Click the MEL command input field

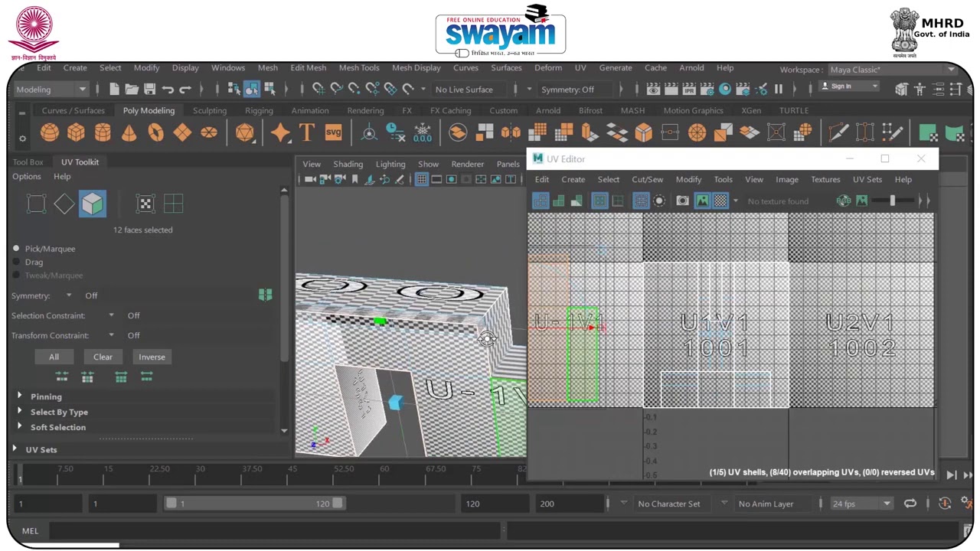coord(275,530)
